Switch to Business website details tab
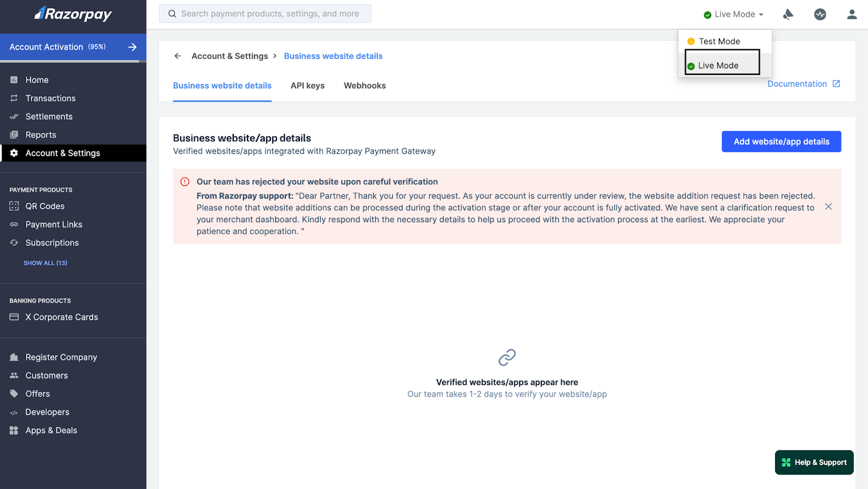 coord(222,86)
